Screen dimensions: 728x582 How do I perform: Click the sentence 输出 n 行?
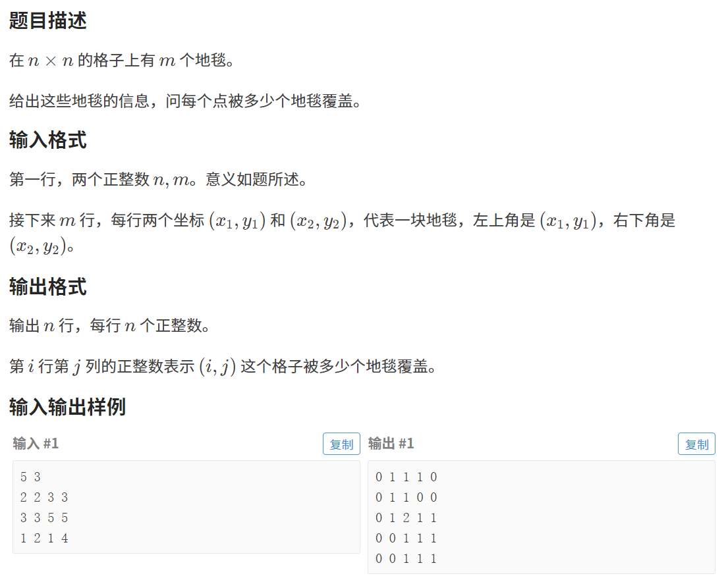tap(109, 326)
